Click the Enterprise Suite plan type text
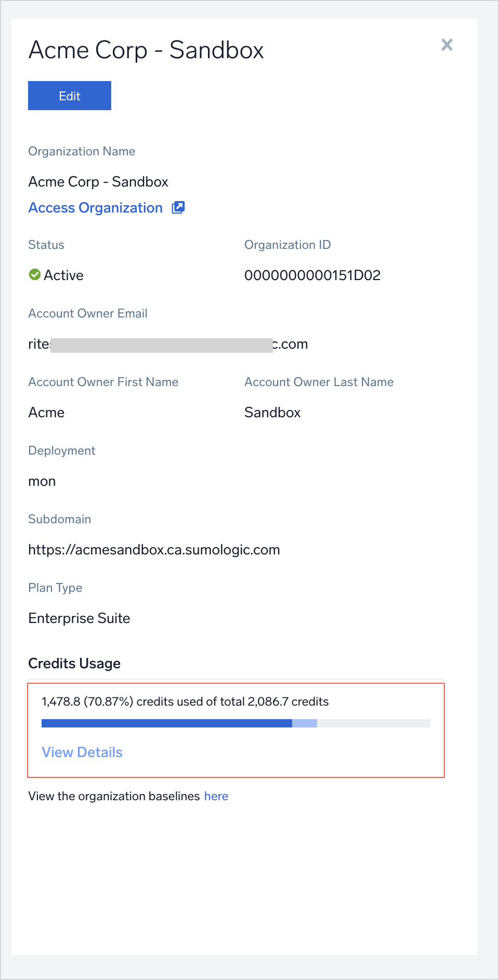Viewport: 499px width, 980px height. pyautogui.click(x=79, y=618)
